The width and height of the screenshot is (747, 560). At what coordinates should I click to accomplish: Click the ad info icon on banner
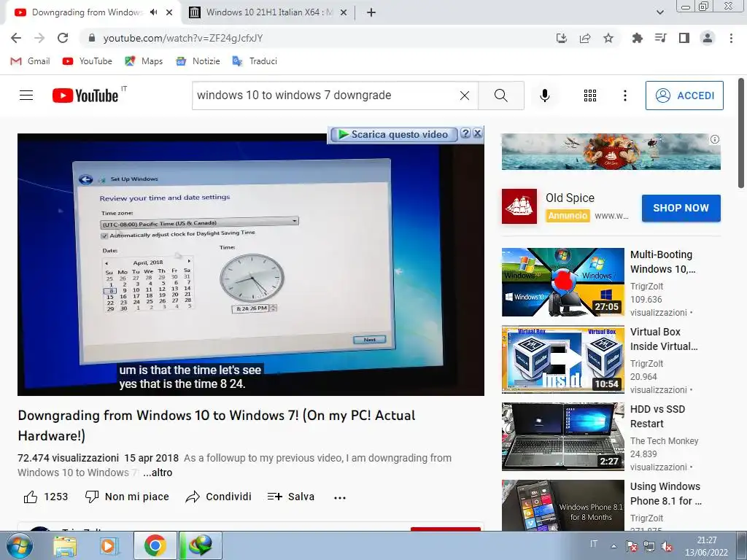pyautogui.click(x=715, y=139)
